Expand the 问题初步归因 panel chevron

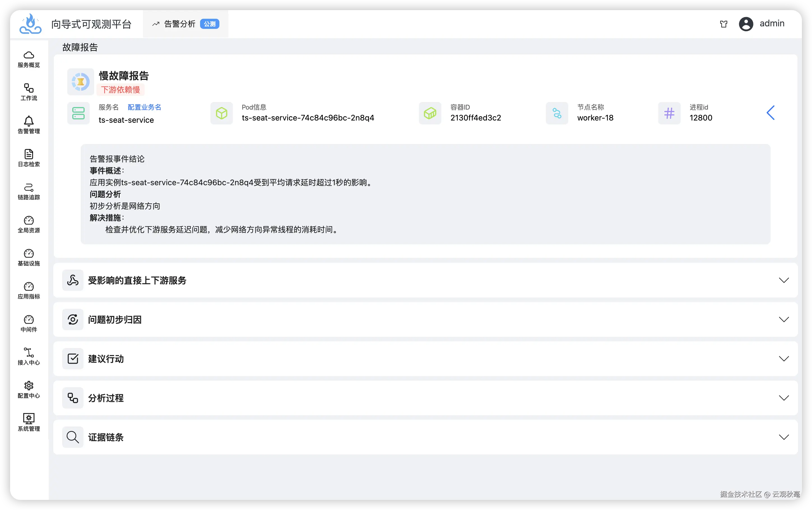784,319
